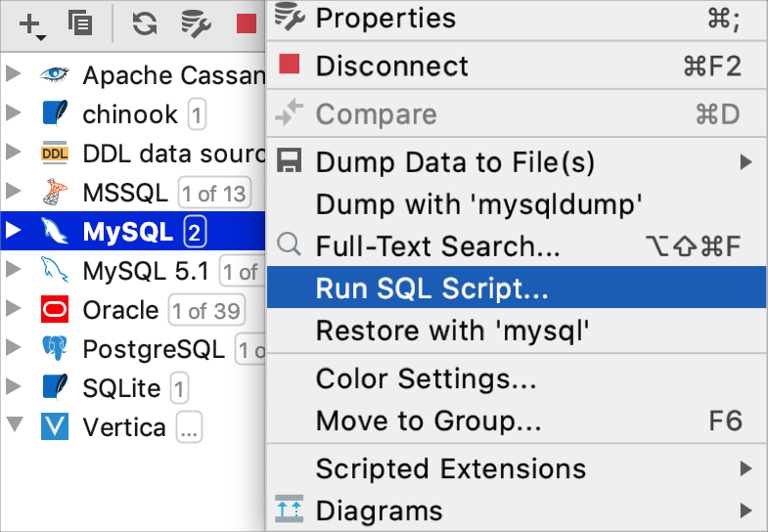The width and height of the screenshot is (768, 532).
Task: Click the magnifier Full-Text Search icon
Action: pos(289,244)
